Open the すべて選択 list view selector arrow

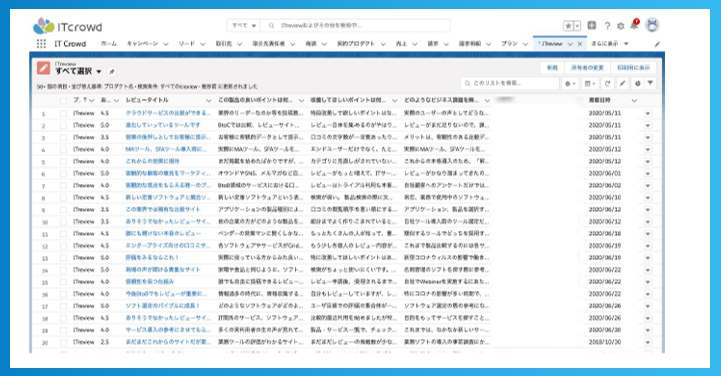pyautogui.click(x=98, y=72)
